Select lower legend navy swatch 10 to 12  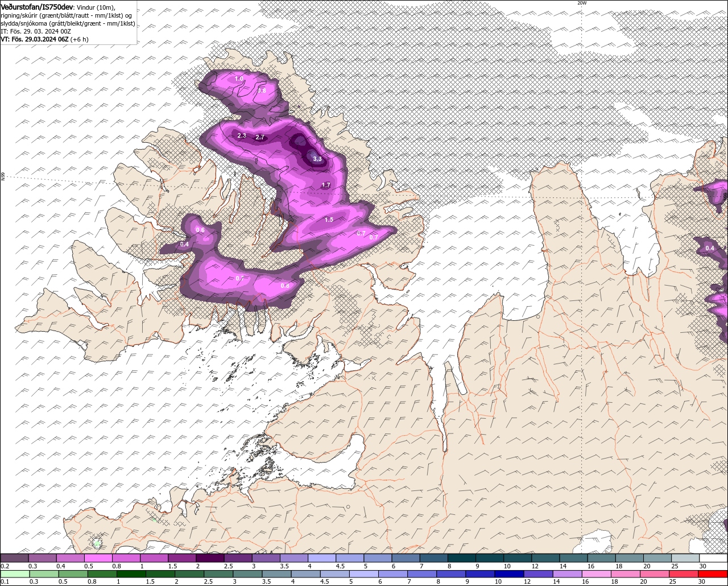(510, 574)
